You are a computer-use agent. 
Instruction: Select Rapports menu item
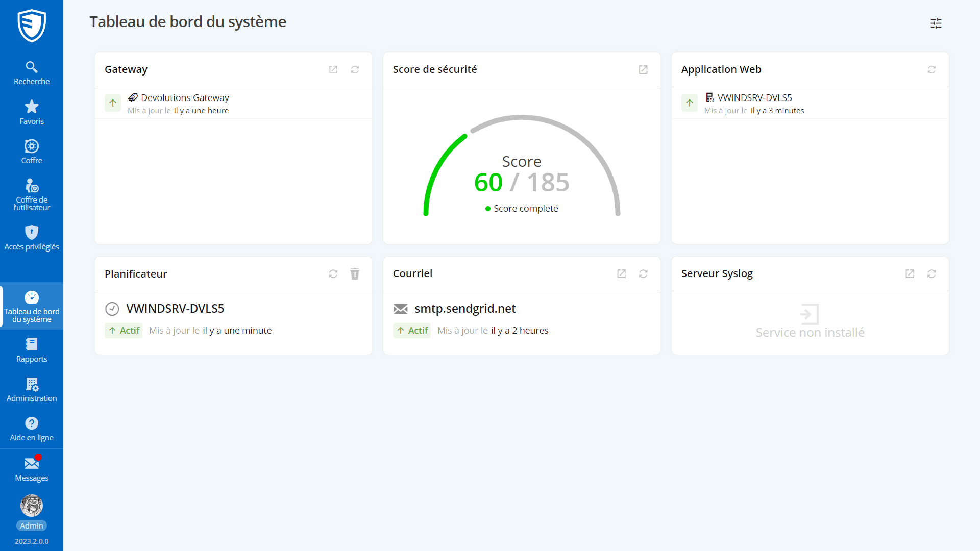tap(32, 350)
